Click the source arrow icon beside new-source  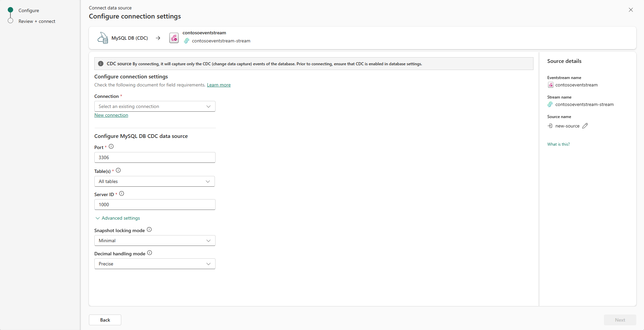coord(550,126)
